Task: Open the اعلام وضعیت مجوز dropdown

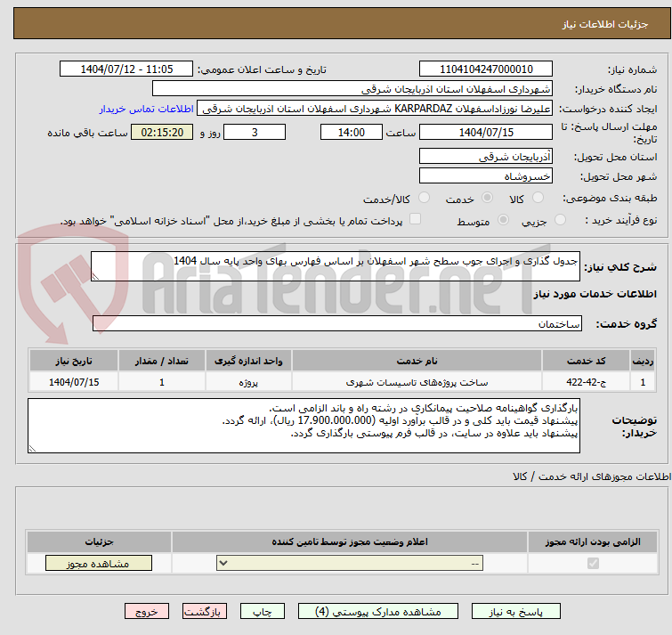Action: point(350,563)
